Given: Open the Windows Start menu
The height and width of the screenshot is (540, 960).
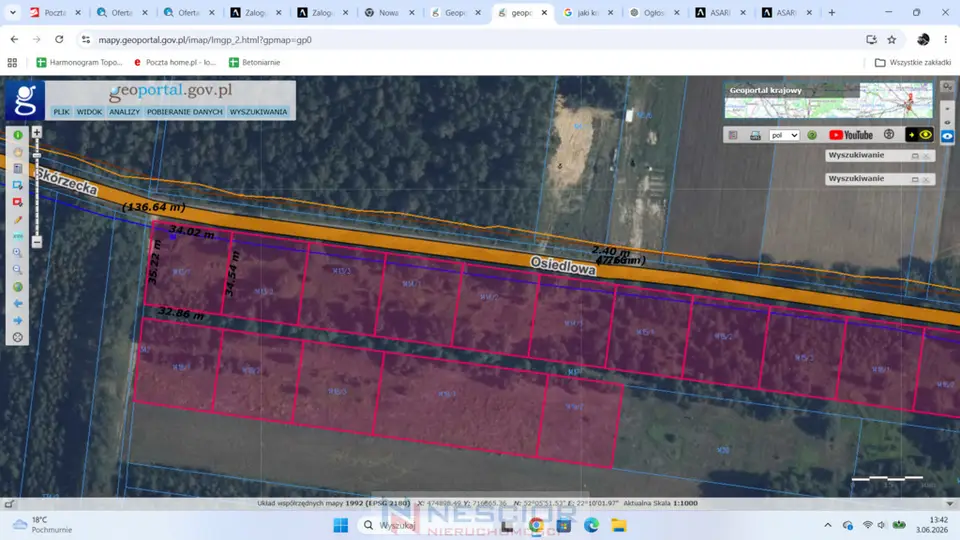Looking at the screenshot, I should pyautogui.click(x=341, y=525).
